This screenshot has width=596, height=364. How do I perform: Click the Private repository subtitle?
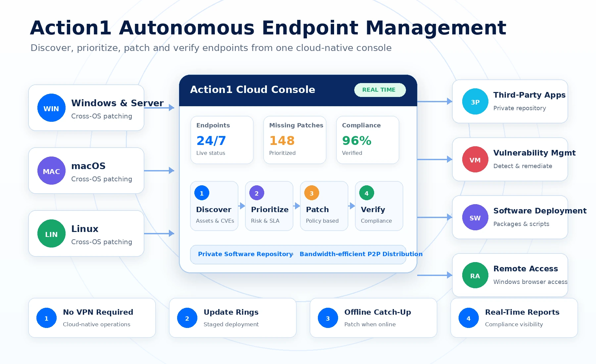point(520,108)
